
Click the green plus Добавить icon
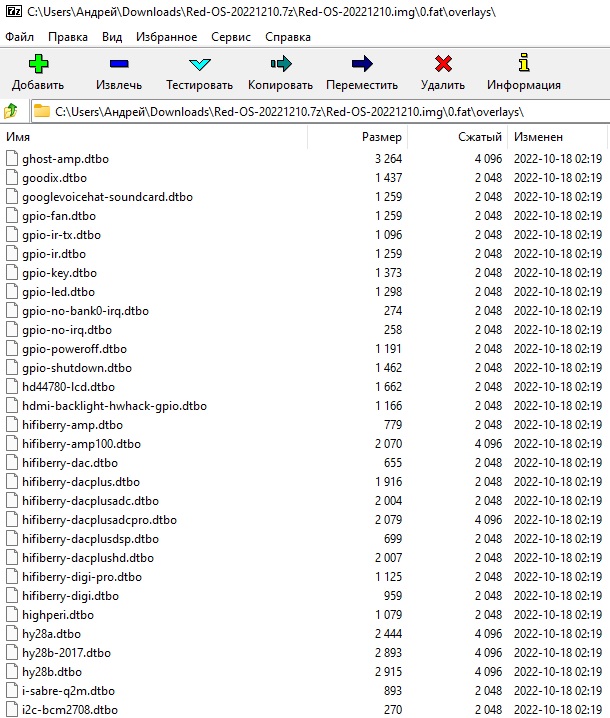pyautogui.click(x=38, y=64)
